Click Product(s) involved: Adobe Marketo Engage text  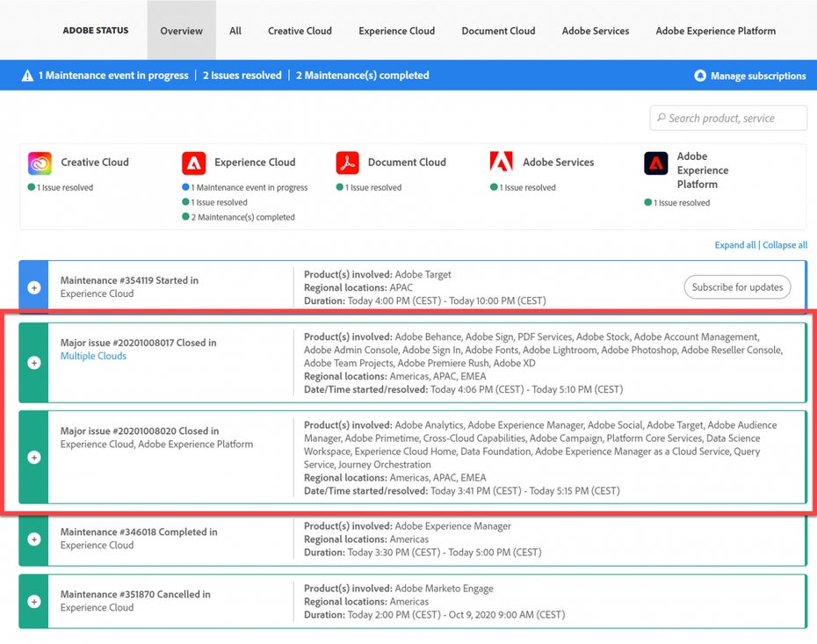(x=399, y=589)
